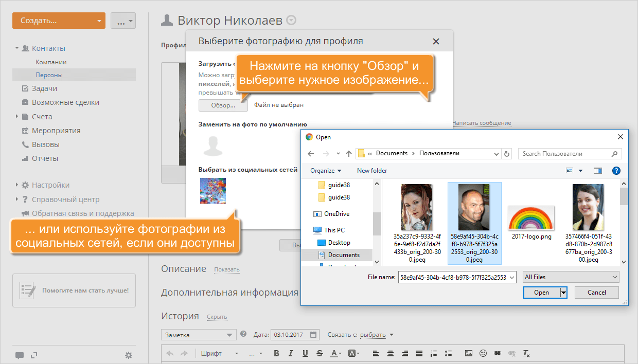Viewport: 638px width, 364px height.
Task: Justify text in editor toolbar
Action: 419,354
